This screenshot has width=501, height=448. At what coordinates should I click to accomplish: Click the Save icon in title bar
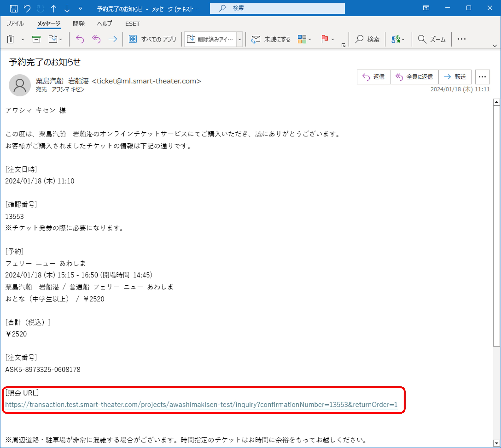pos(14,9)
